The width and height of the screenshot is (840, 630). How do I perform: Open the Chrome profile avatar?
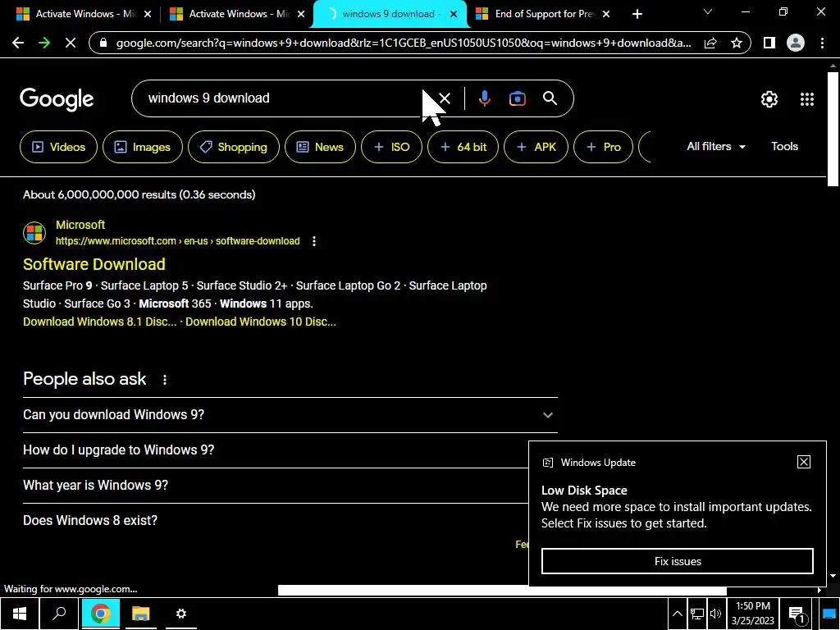click(796, 43)
